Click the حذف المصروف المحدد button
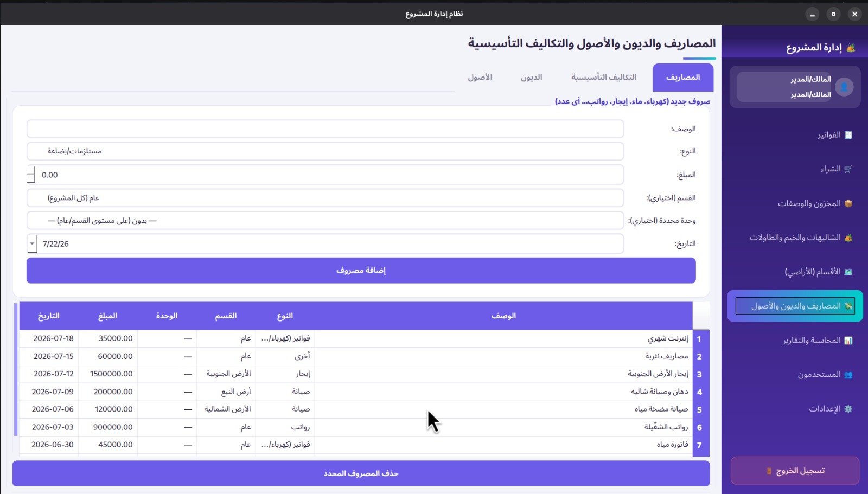 361,473
